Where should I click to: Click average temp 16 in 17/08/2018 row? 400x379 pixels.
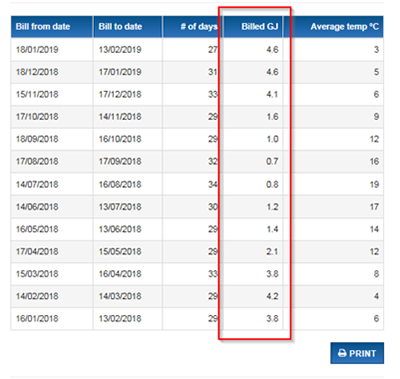374,161
